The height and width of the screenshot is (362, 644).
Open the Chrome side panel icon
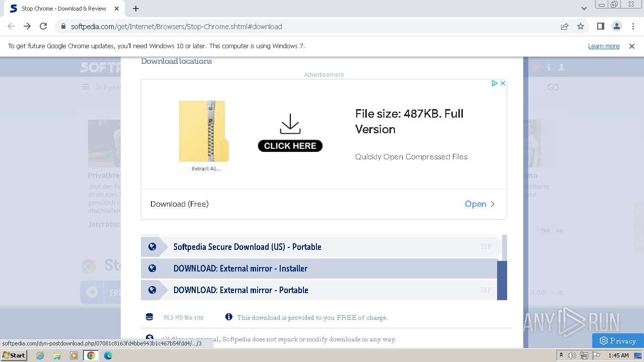coord(600,26)
